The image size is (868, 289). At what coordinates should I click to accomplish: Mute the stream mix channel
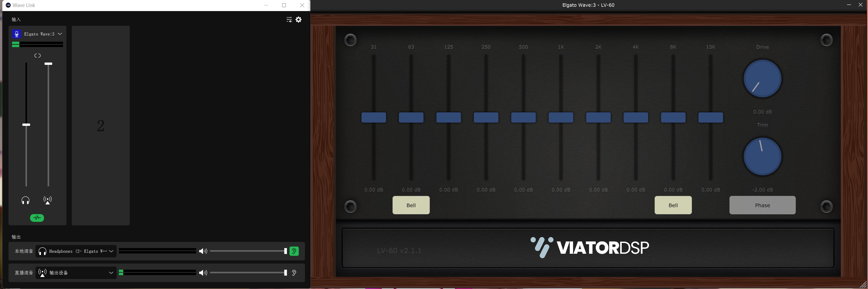pos(48,200)
